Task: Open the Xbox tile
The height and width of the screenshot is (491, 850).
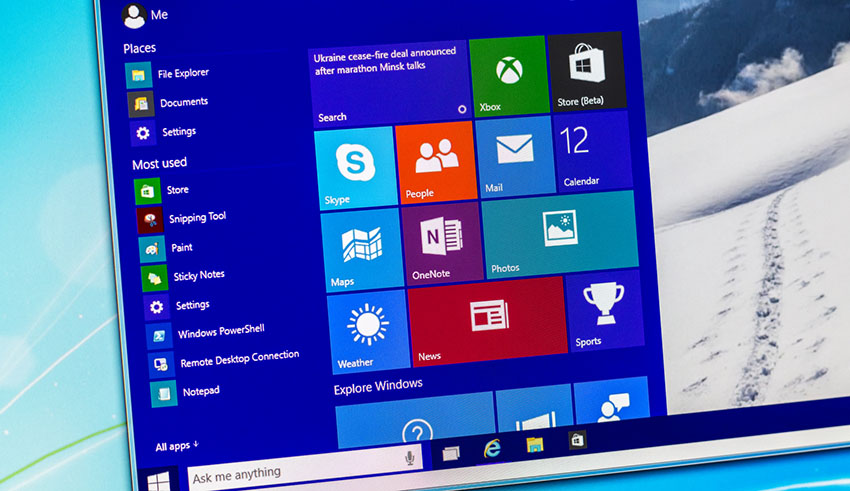Action: (x=508, y=76)
